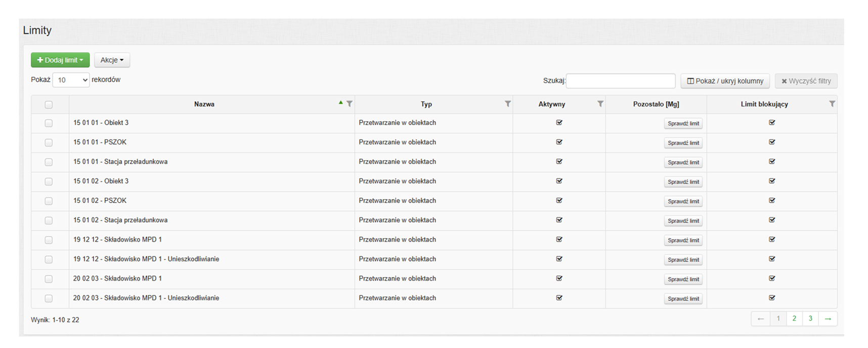The height and width of the screenshot is (348, 868).
Task: Click the Aktywny column filter icon
Action: pos(600,104)
